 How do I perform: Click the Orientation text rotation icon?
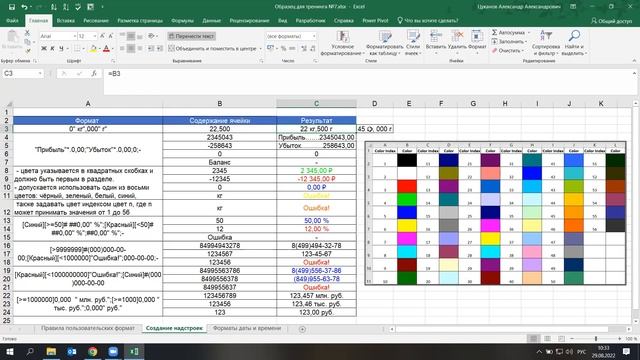pos(151,36)
